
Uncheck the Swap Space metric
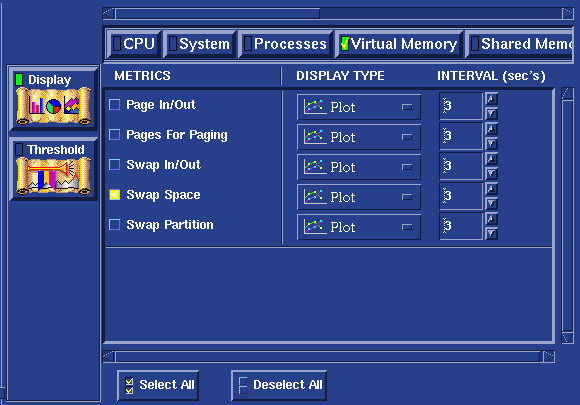(115, 195)
